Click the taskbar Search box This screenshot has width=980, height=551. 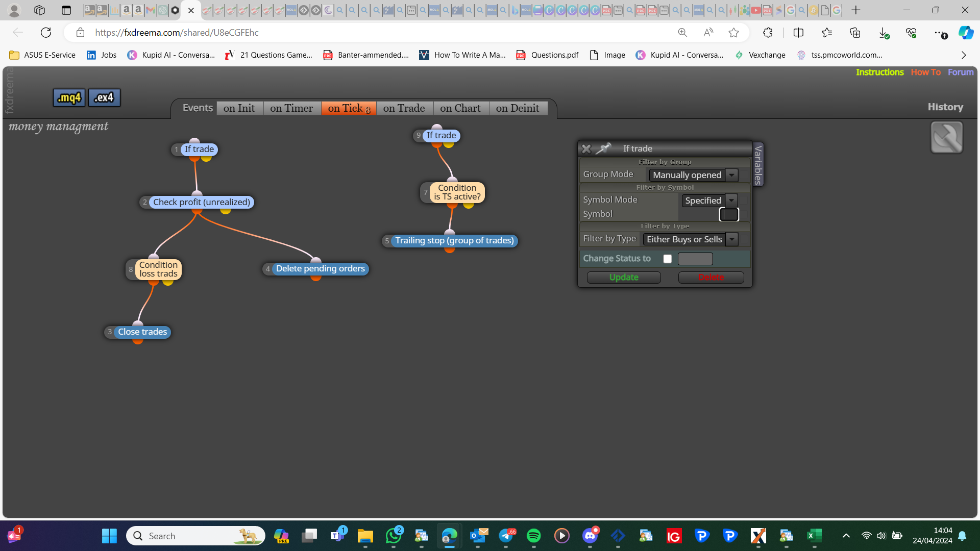[195, 536]
